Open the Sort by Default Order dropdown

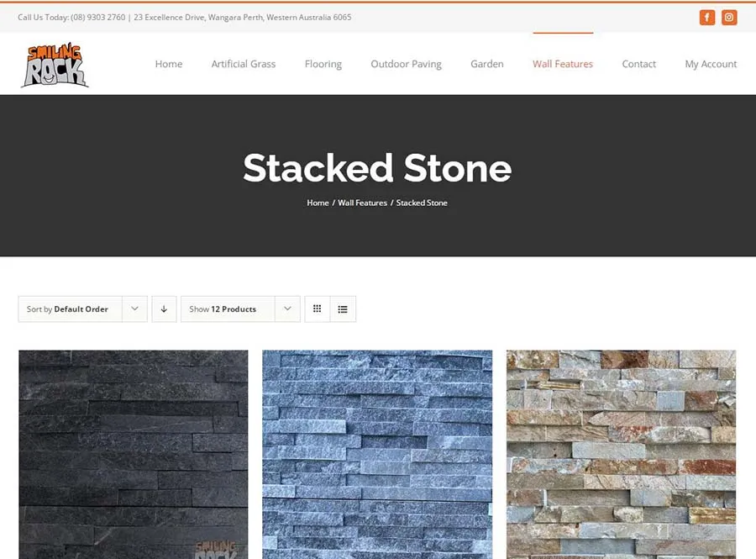82,309
